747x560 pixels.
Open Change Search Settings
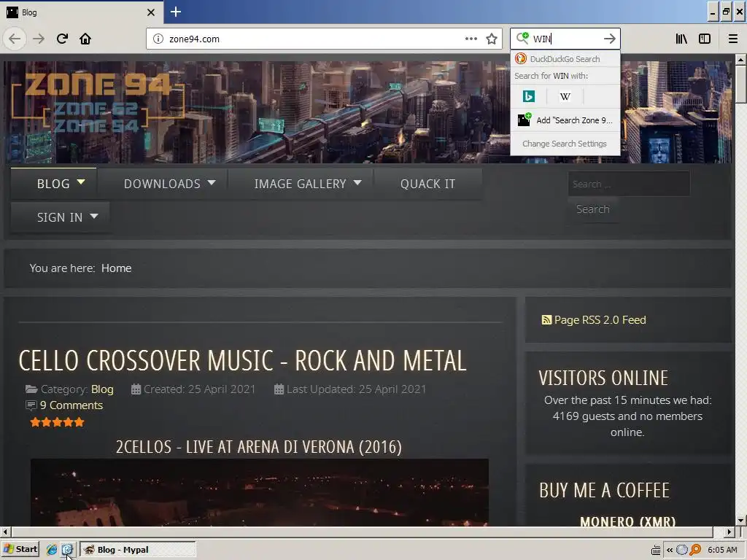[x=565, y=144]
